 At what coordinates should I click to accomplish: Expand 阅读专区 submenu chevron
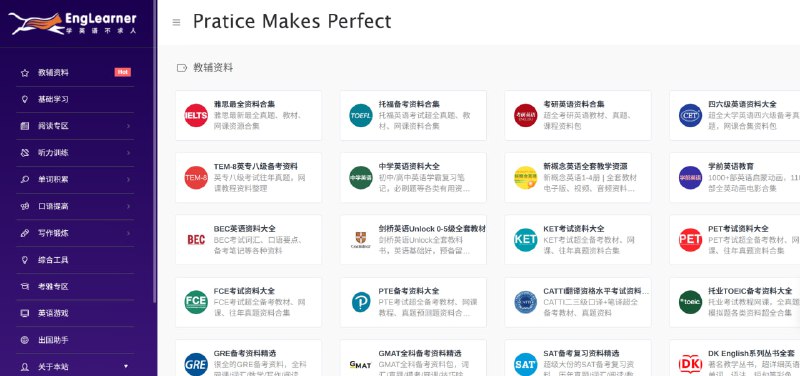coord(128,126)
